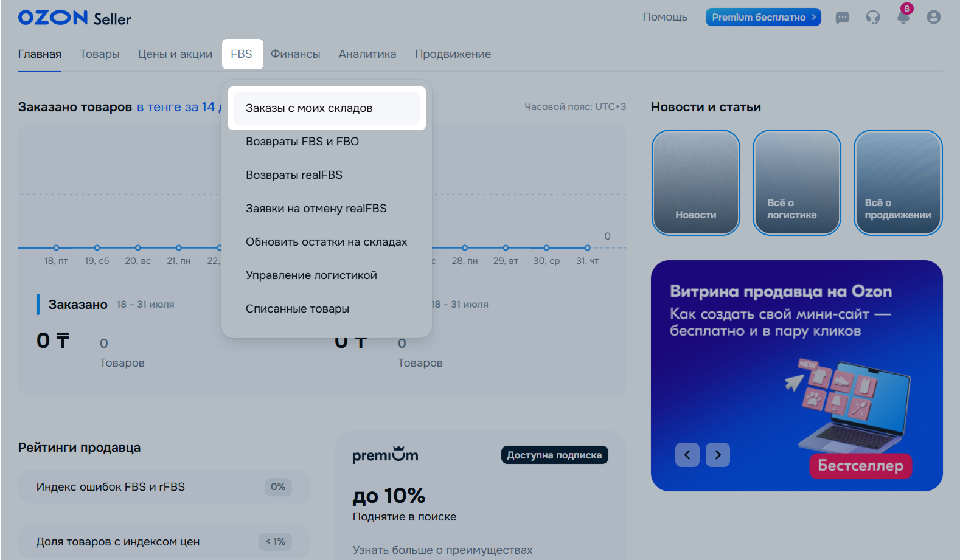
Task: Select Обновить остатки на складах
Action: point(327,242)
